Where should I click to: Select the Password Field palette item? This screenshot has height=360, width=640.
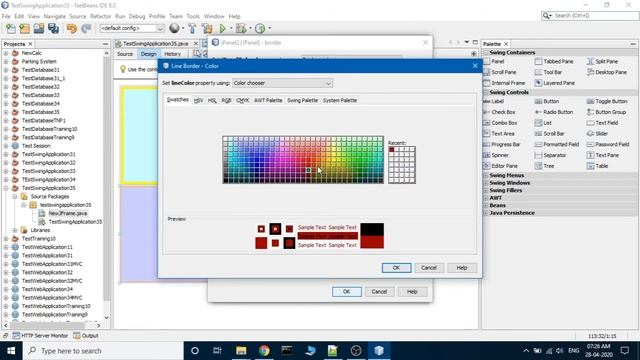point(608,144)
